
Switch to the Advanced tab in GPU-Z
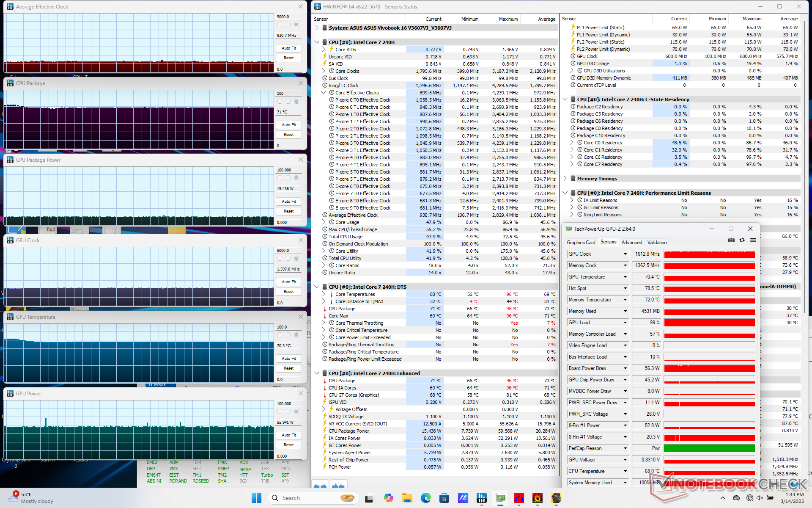(631, 243)
